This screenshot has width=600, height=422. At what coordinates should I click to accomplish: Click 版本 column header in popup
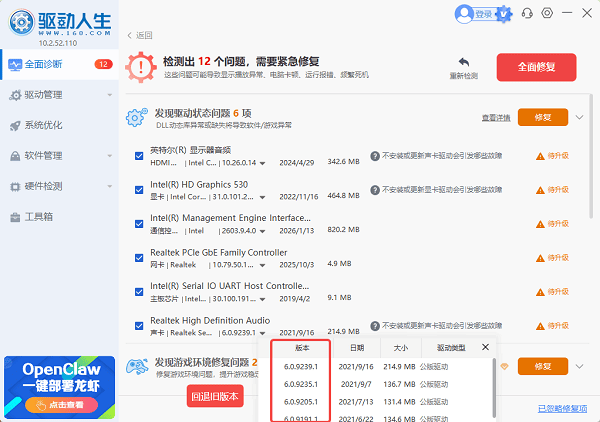[x=302, y=348]
